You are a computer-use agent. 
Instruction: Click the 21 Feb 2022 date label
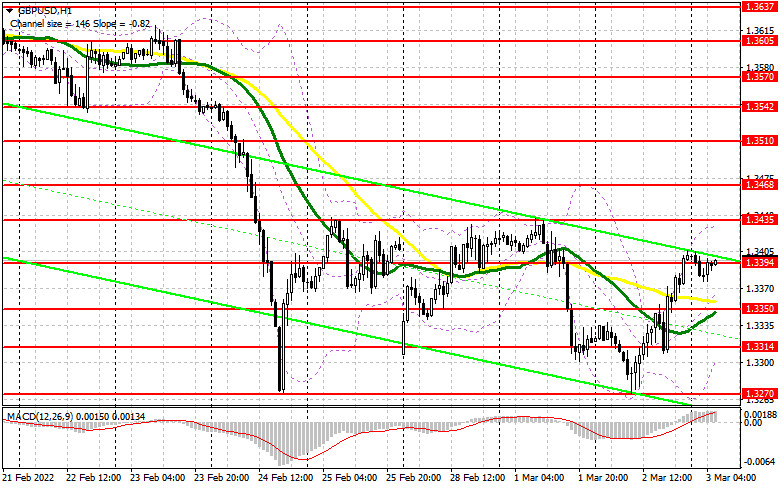point(27,478)
